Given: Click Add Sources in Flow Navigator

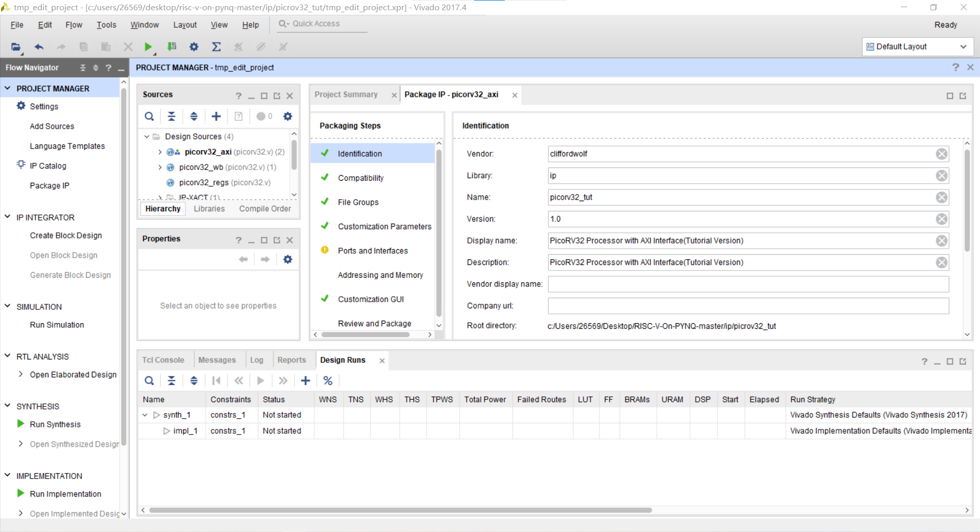Looking at the screenshot, I should [52, 126].
